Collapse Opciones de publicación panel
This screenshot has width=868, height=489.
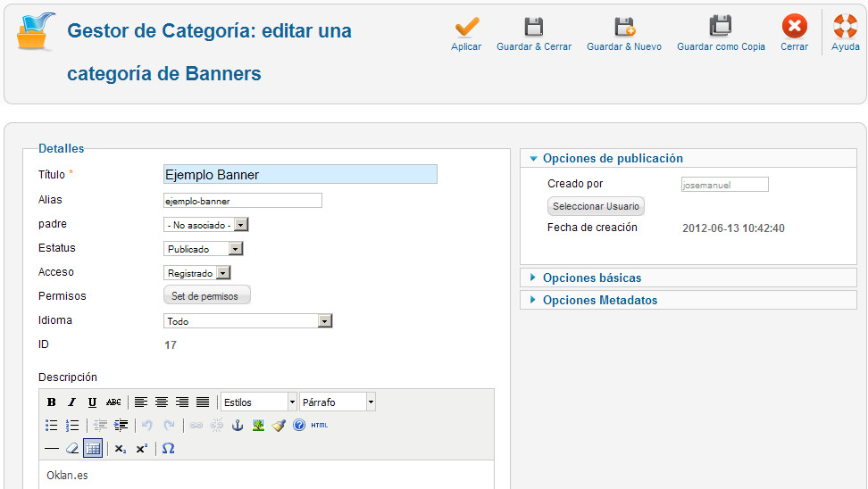[689, 158]
